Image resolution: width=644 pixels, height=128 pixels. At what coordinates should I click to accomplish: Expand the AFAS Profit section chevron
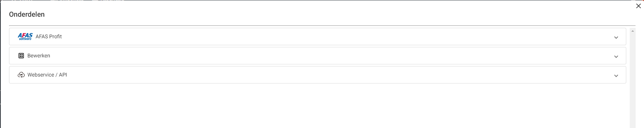pyautogui.click(x=616, y=38)
